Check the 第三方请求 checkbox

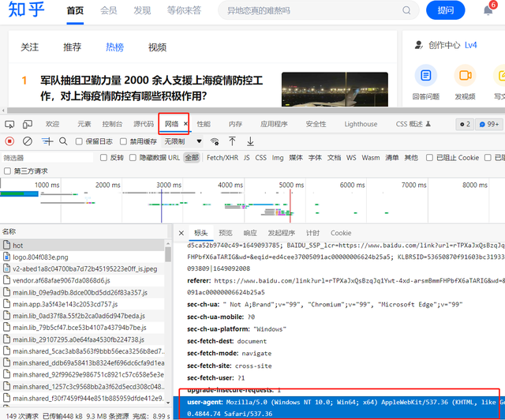(7, 171)
